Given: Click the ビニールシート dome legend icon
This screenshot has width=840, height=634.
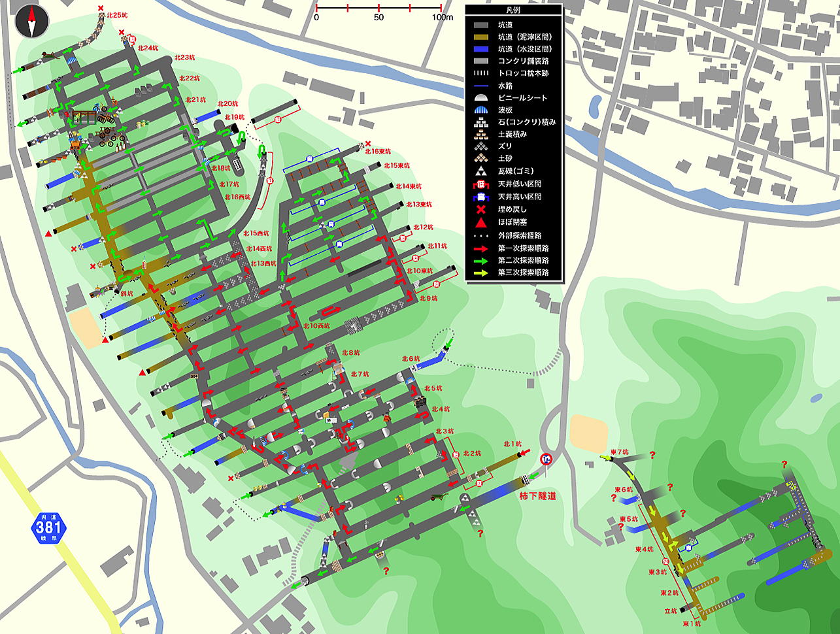Looking at the screenshot, I should click(x=480, y=98).
